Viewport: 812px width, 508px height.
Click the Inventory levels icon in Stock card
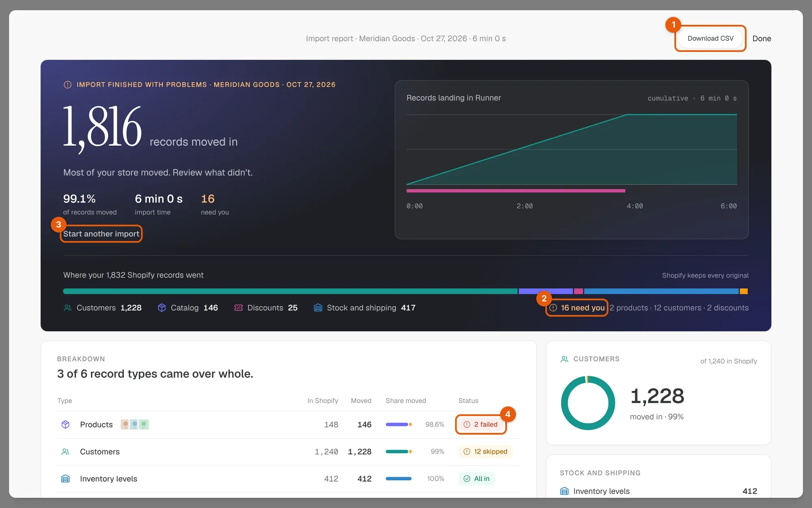click(x=564, y=491)
